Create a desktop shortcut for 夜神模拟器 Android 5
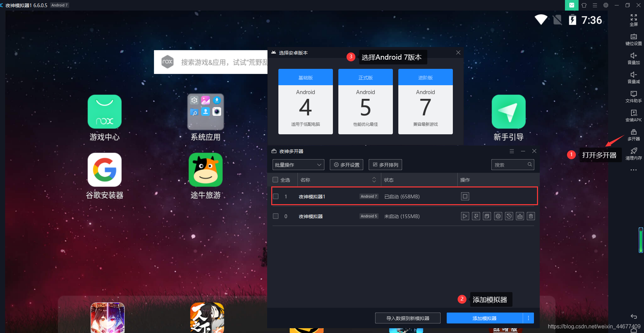644x333 pixels. point(476,216)
